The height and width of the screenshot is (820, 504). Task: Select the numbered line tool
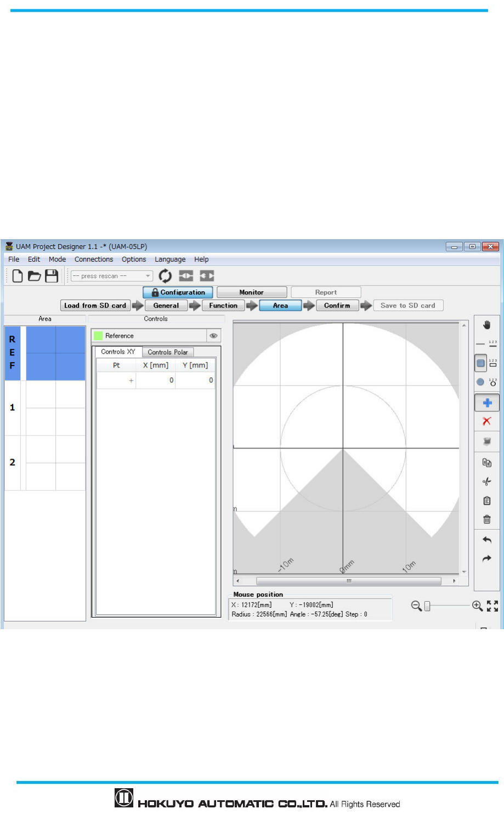[x=492, y=343]
